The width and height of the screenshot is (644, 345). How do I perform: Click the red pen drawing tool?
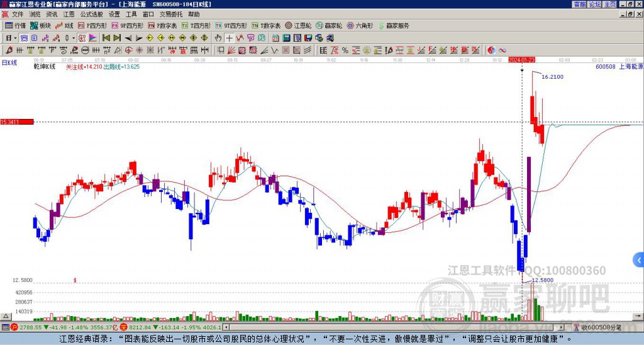[x=9, y=50]
